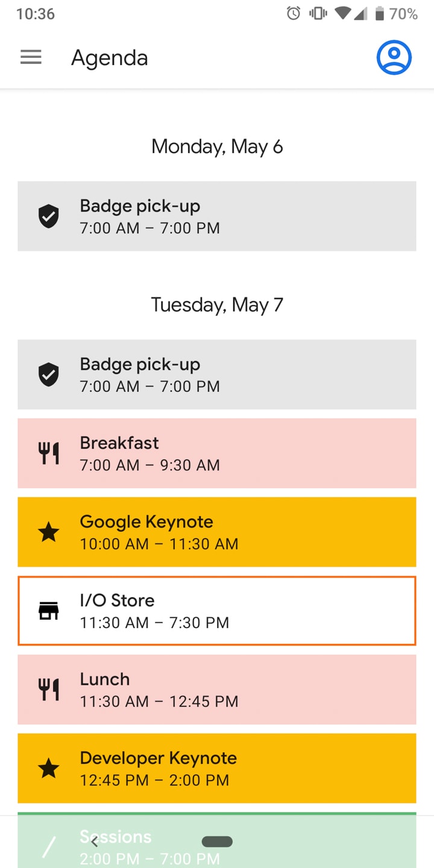Tap the fork and knife Breakfast icon
This screenshot has height=868, width=434.
49,453
